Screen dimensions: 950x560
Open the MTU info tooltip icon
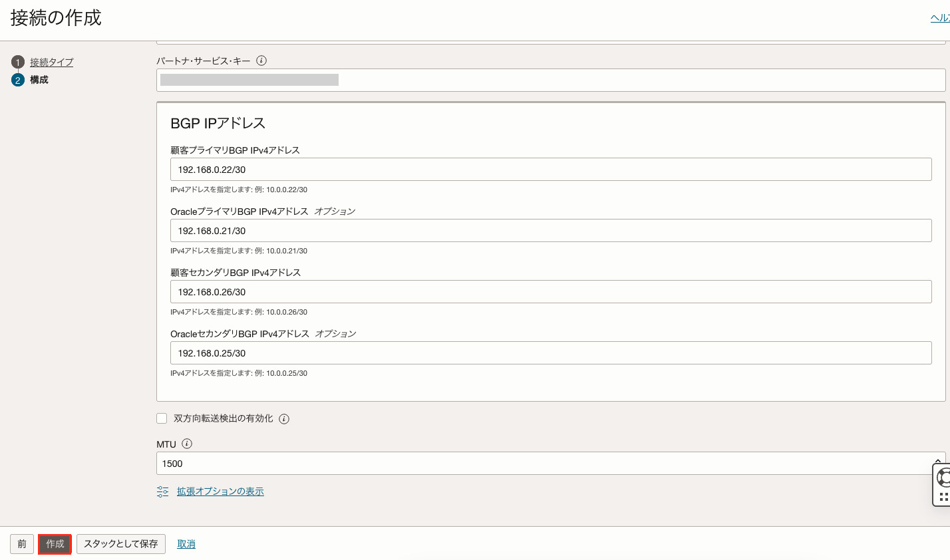pos(187,444)
